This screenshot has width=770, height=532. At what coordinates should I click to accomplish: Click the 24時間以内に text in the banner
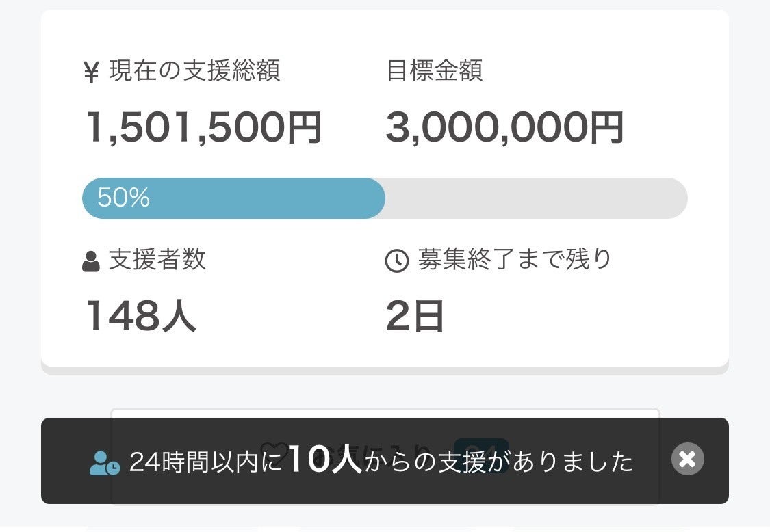206,462
